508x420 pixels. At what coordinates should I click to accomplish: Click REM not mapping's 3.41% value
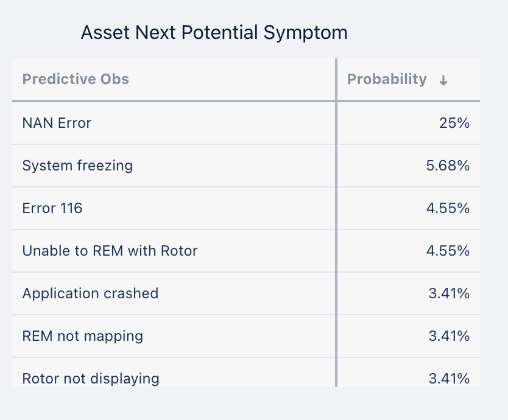pos(449,336)
